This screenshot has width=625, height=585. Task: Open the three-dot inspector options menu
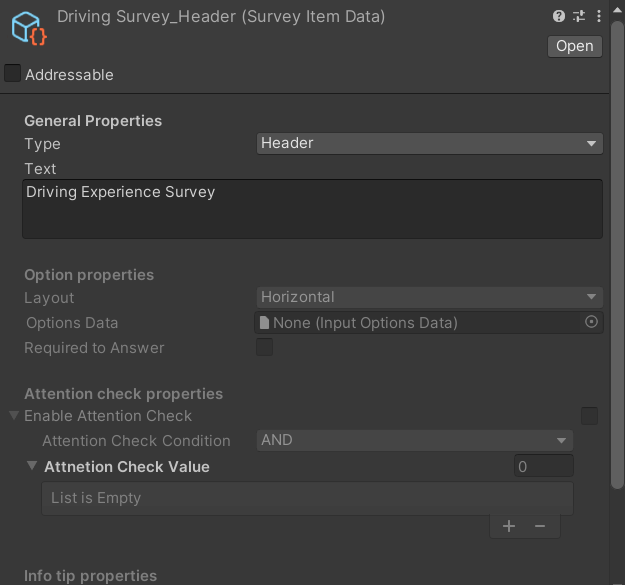tap(599, 16)
